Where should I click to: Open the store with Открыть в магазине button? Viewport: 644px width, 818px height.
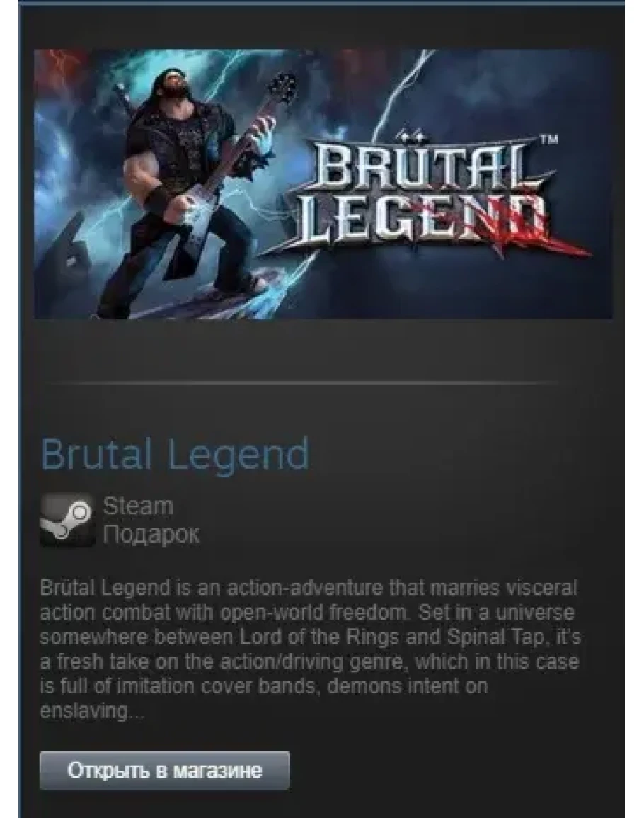[164, 771]
